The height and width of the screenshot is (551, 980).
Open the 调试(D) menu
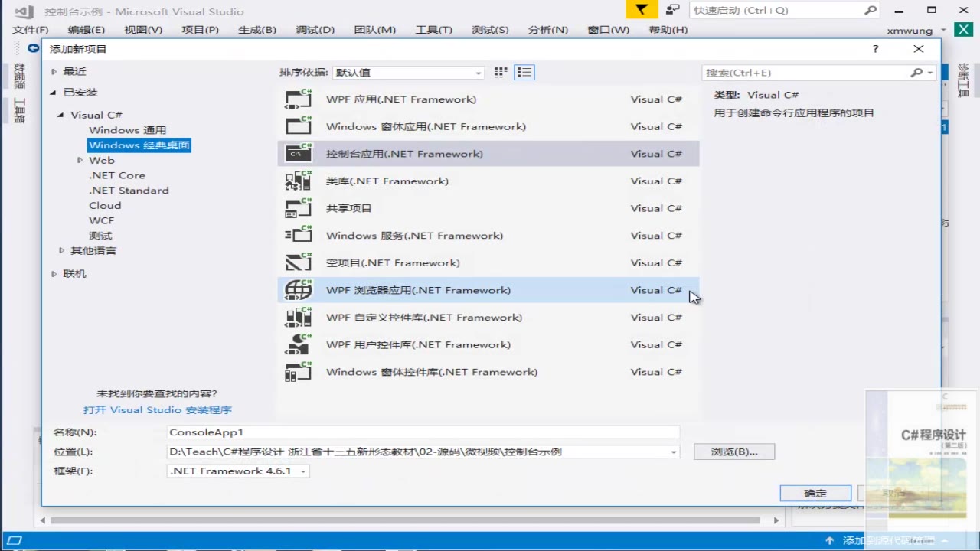[315, 30]
